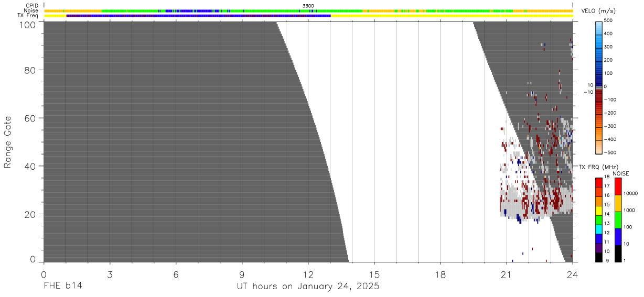Click the x-axis tick label 15

point(374,274)
